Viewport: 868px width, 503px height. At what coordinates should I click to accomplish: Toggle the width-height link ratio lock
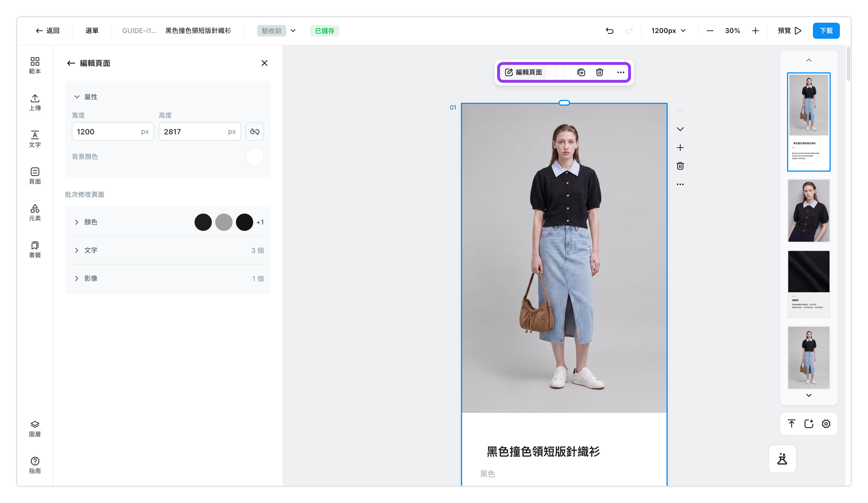tap(255, 131)
